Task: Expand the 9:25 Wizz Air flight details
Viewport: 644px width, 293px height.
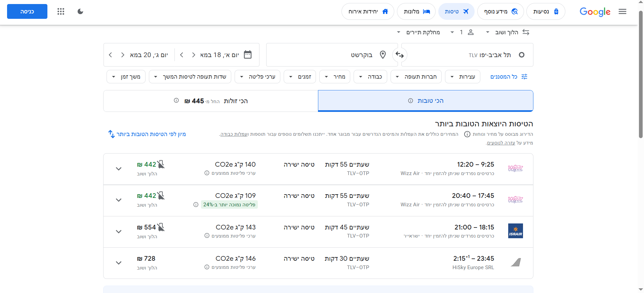Action: click(119, 169)
